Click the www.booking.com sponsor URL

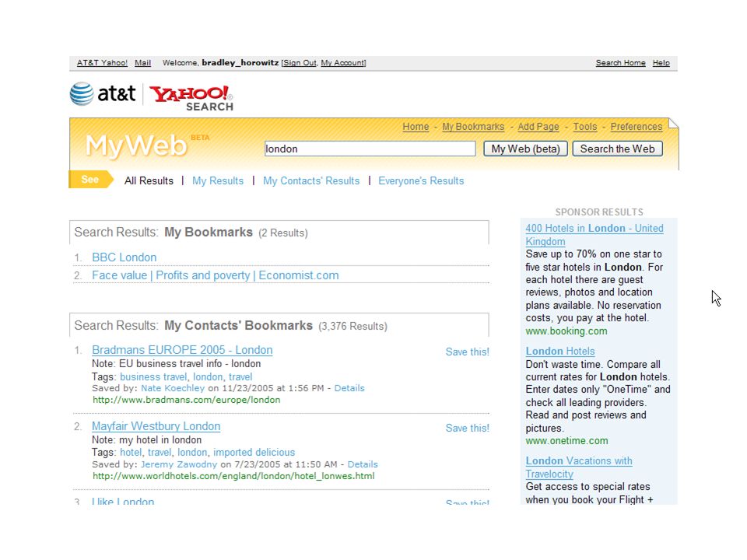(x=566, y=331)
